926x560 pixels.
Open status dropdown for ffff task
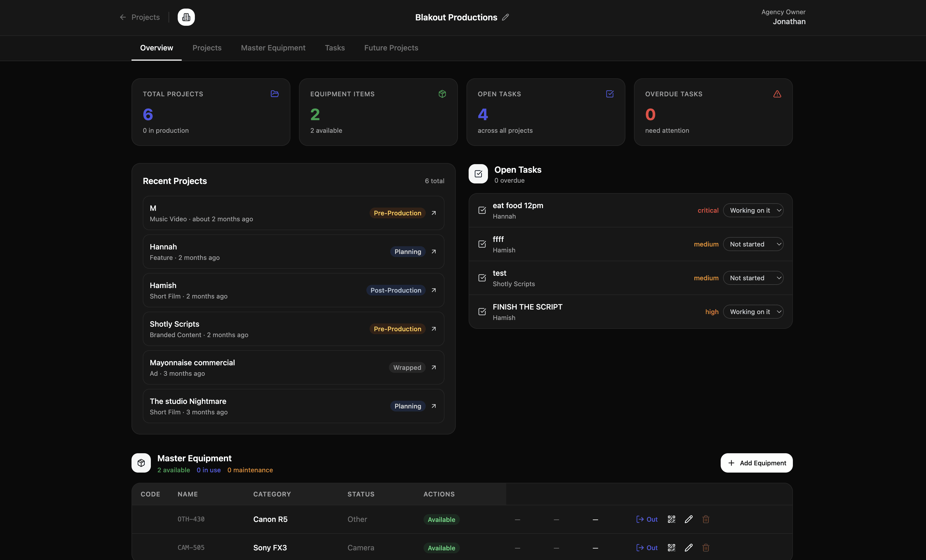click(x=753, y=244)
